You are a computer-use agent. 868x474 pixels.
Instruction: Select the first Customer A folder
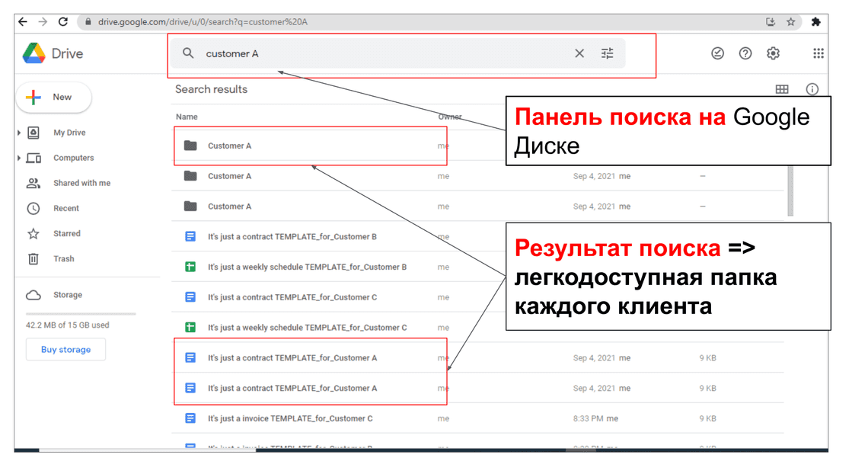(229, 146)
